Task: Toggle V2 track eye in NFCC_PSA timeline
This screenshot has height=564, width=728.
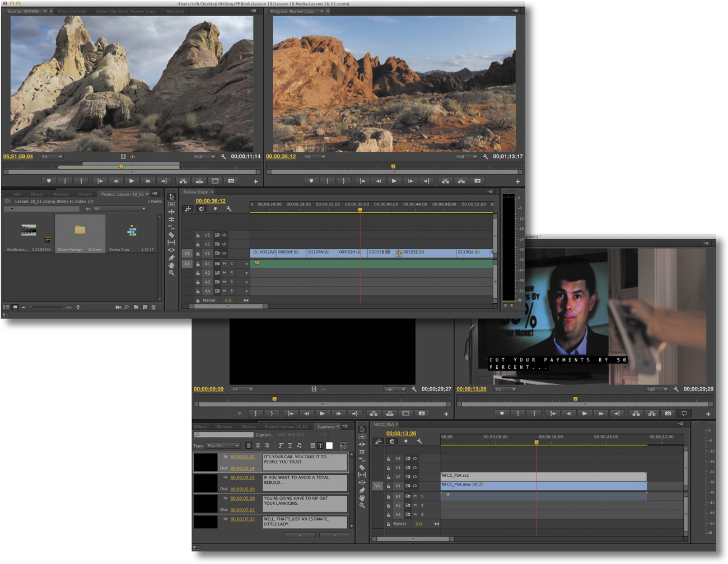Action: (x=415, y=477)
